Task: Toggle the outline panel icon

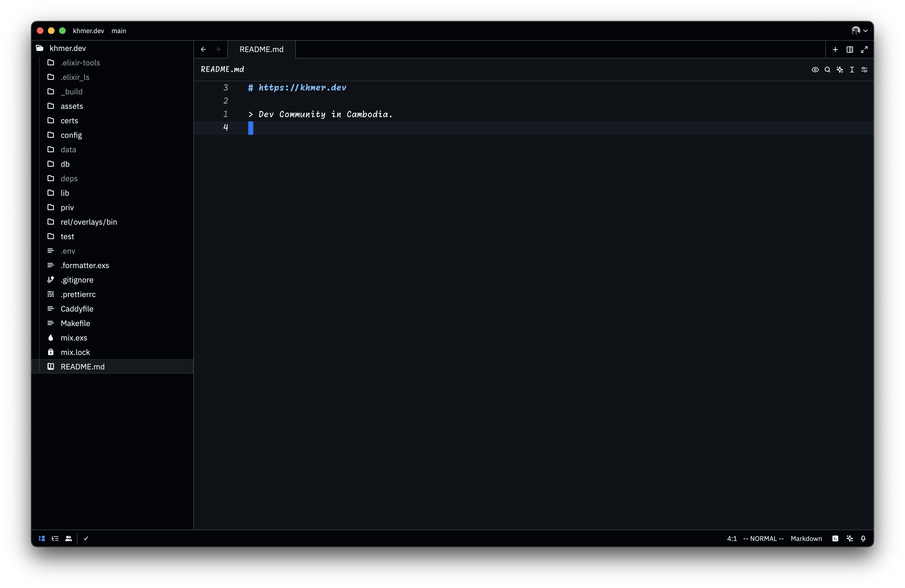Action: tap(55, 538)
